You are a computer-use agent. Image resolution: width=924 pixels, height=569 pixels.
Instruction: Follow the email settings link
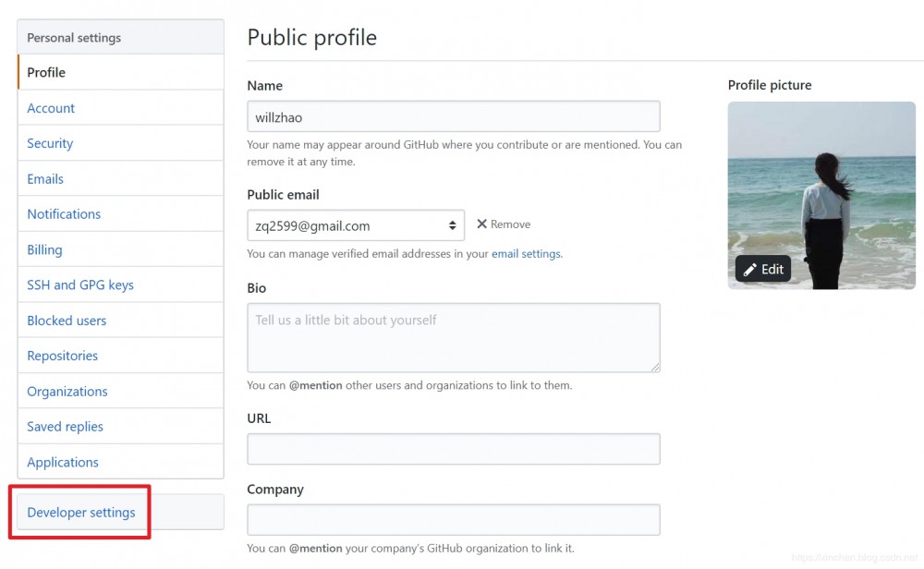click(526, 254)
